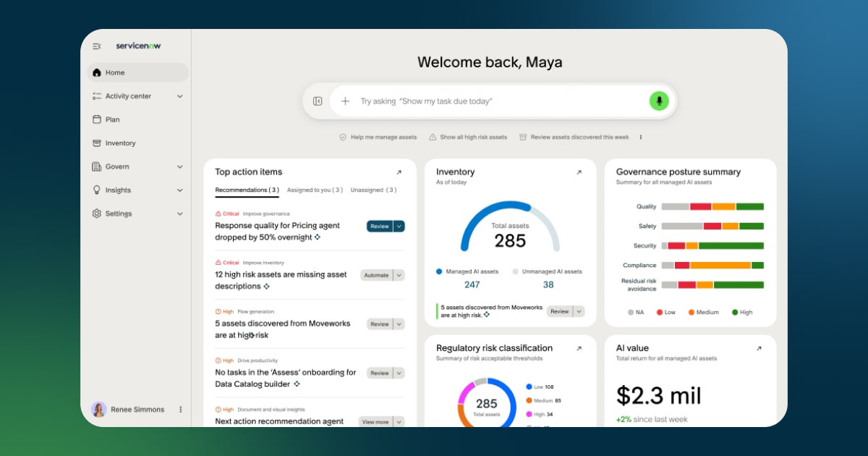Open dropdown beside Moveworks action item Review
Image resolution: width=868 pixels, height=456 pixels.
pos(399,324)
